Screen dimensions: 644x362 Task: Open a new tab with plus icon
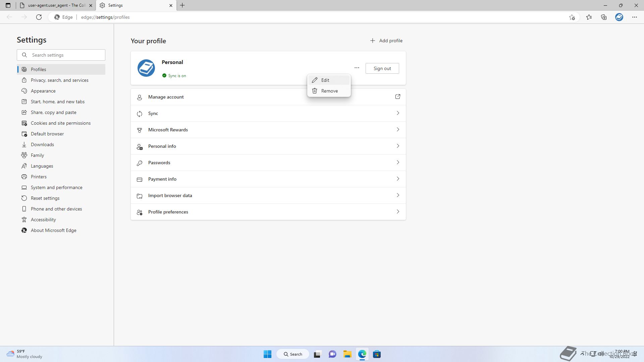pyautogui.click(x=182, y=5)
